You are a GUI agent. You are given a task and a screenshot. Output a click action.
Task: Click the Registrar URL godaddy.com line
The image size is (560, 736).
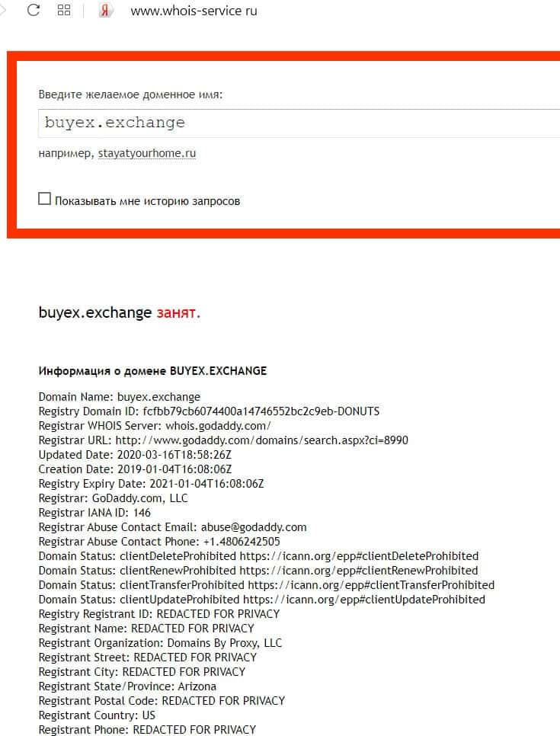coord(223,440)
